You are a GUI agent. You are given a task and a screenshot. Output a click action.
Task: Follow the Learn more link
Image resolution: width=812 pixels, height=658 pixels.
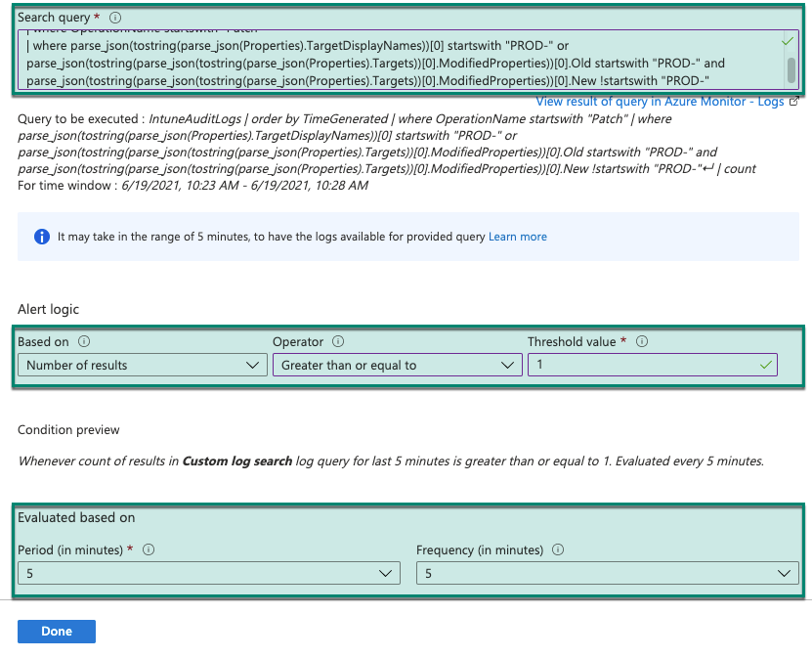(x=518, y=237)
